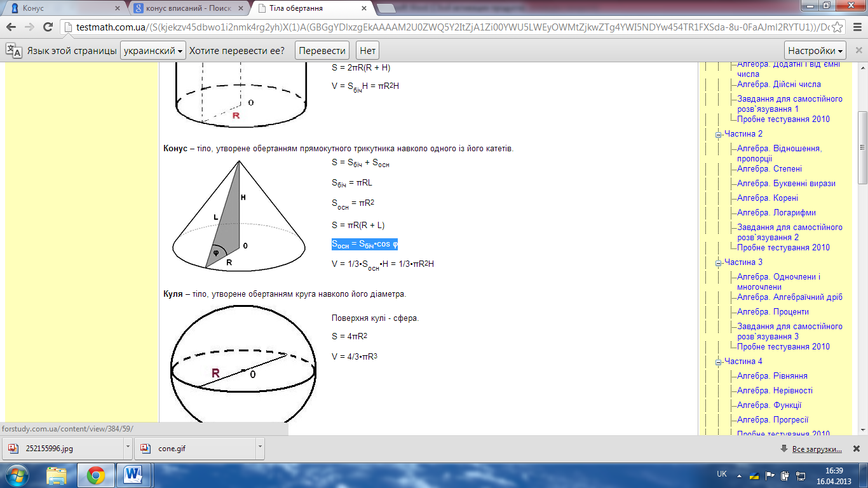Click the Chrome taskbar icon

(x=96, y=475)
